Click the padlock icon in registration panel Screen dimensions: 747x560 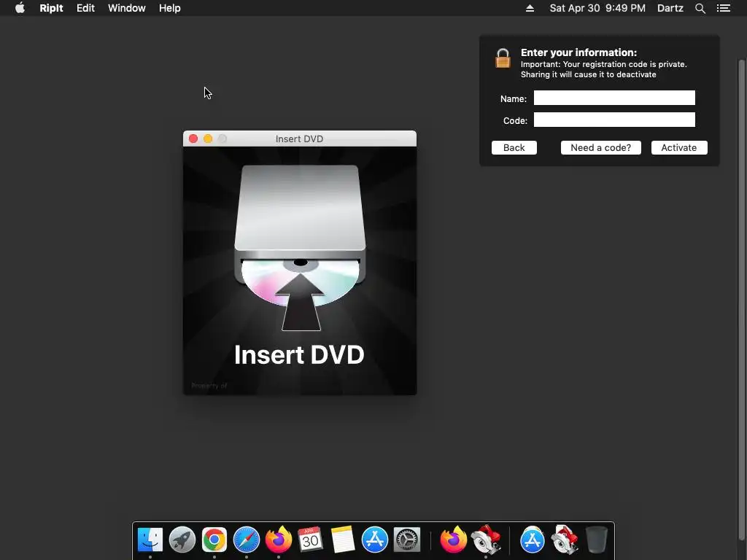pos(503,58)
